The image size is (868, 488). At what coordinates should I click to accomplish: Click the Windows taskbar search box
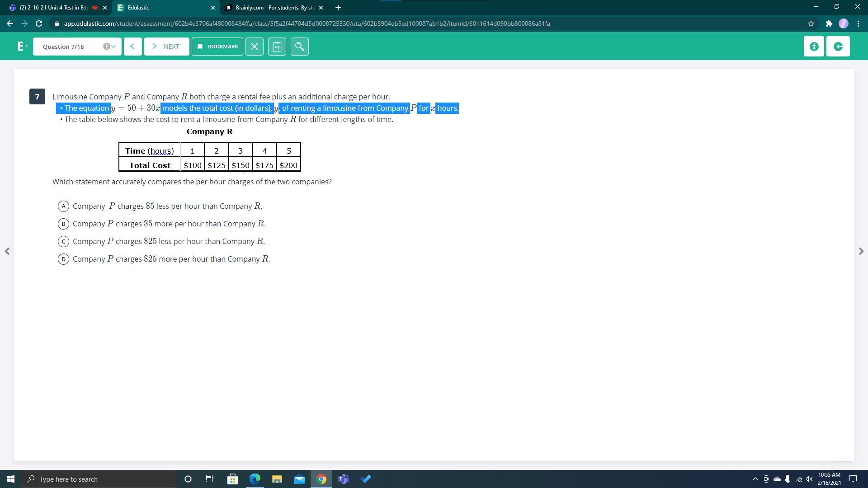point(99,479)
